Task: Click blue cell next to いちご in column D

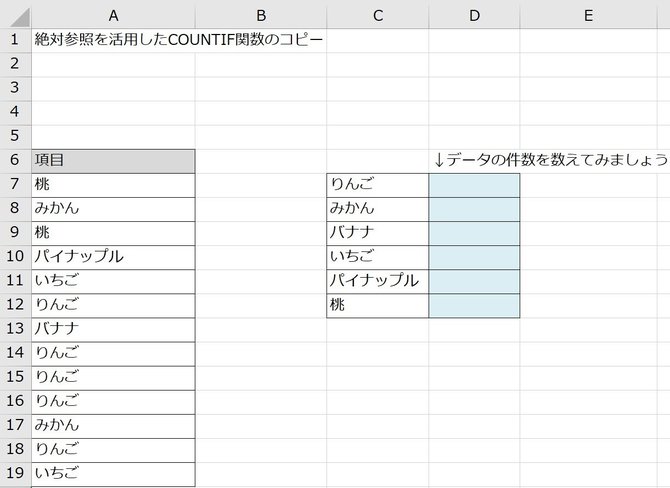Action: (x=474, y=257)
